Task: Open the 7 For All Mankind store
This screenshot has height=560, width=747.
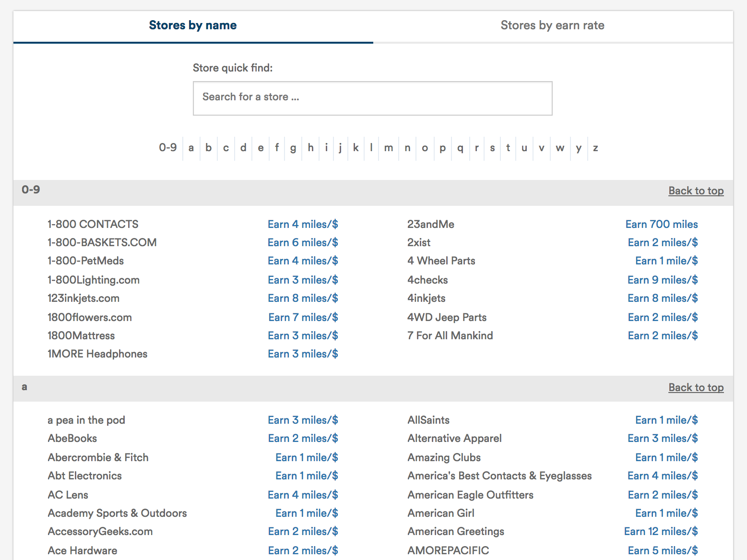Action: [450, 335]
